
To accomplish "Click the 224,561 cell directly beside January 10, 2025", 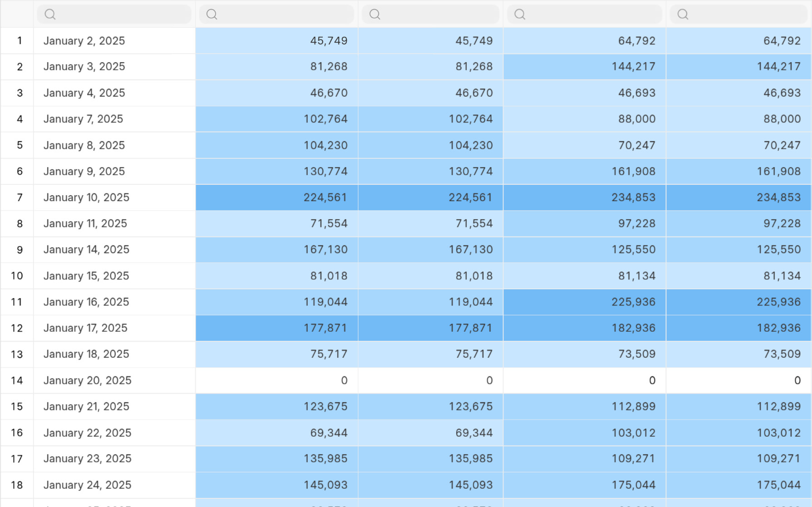I will 277,197.
